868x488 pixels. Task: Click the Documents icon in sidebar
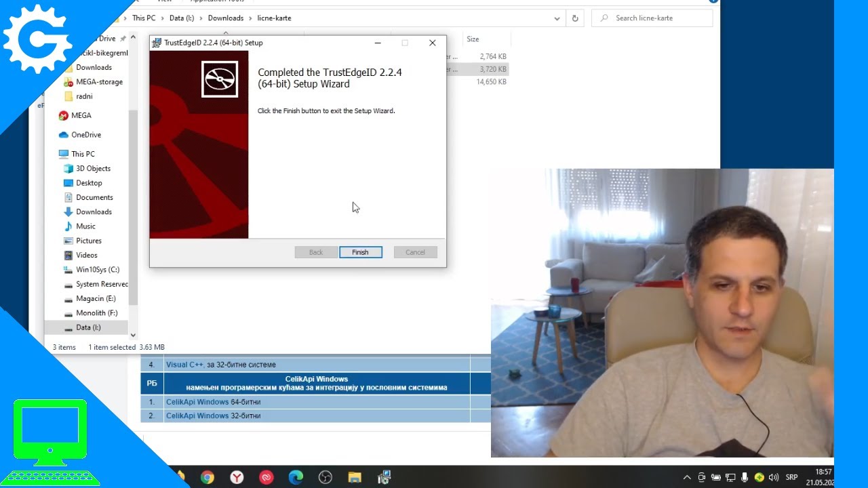68,197
